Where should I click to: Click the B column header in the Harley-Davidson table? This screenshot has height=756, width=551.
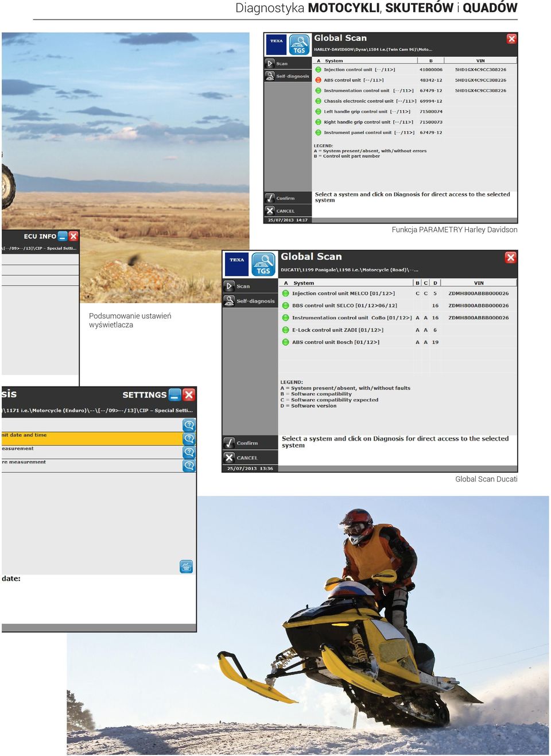coord(430,60)
